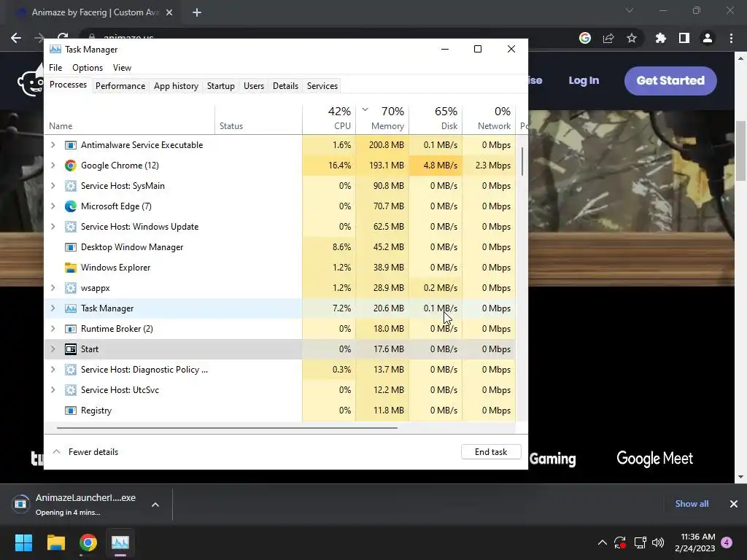Viewport: 747px width, 560px height.
Task: Click the Google icon in Chrome's address bar
Action: tap(585, 38)
